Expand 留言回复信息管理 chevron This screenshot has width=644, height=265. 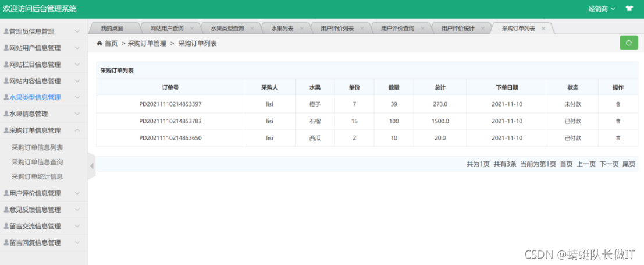click(x=77, y=242)
